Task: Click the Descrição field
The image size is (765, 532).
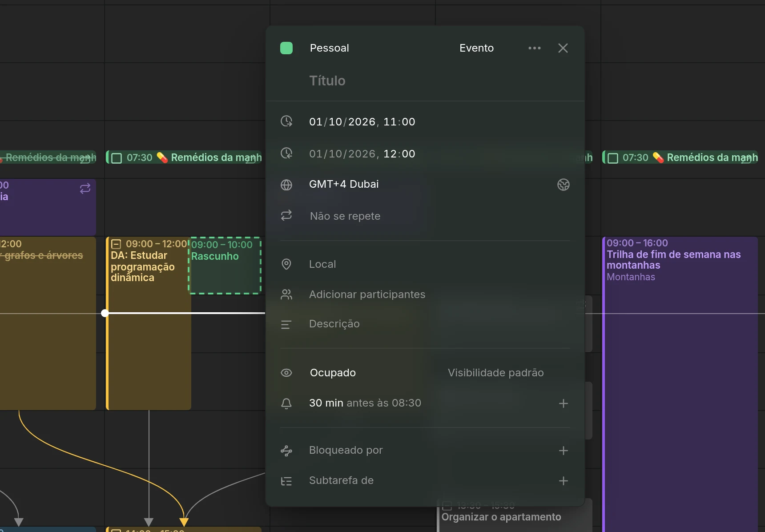Action: click(334, 324)
